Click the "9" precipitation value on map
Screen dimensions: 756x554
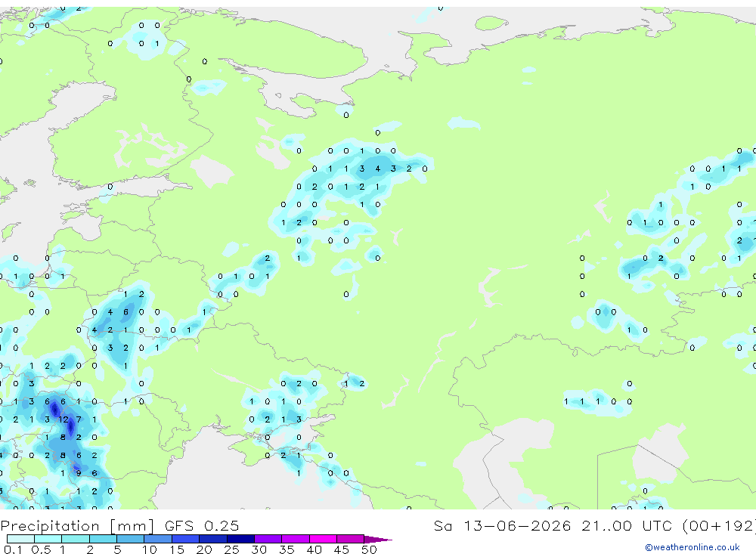point(79,473)
